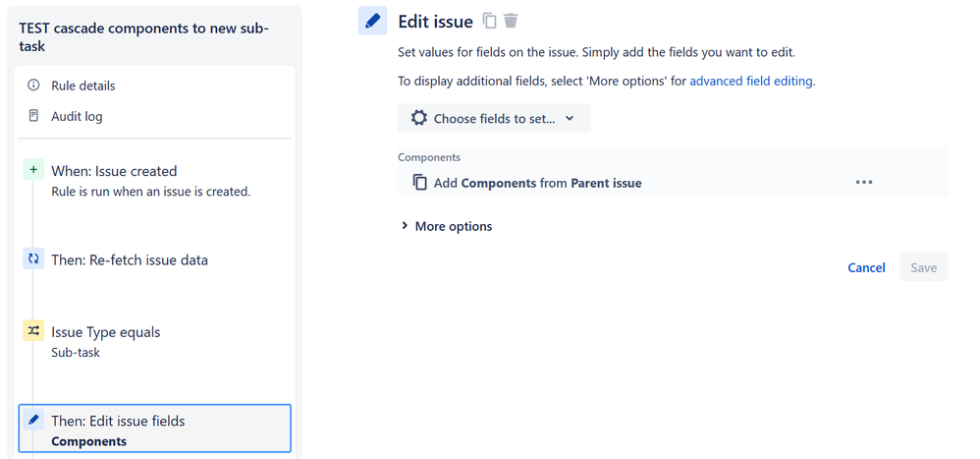
Task: Follow the advanced field editing link
Action: [x=751, y=81]
